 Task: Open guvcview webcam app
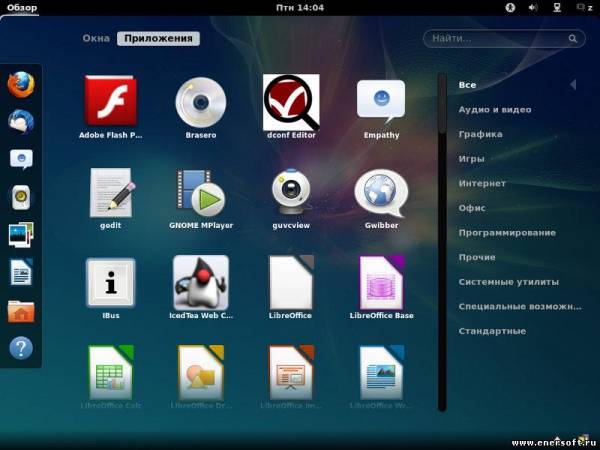click(291, 192)
